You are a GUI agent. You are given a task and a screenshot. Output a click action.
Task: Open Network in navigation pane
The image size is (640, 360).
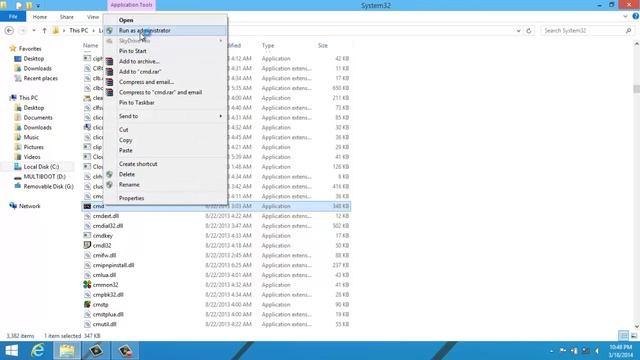click(x=29, y=206)
